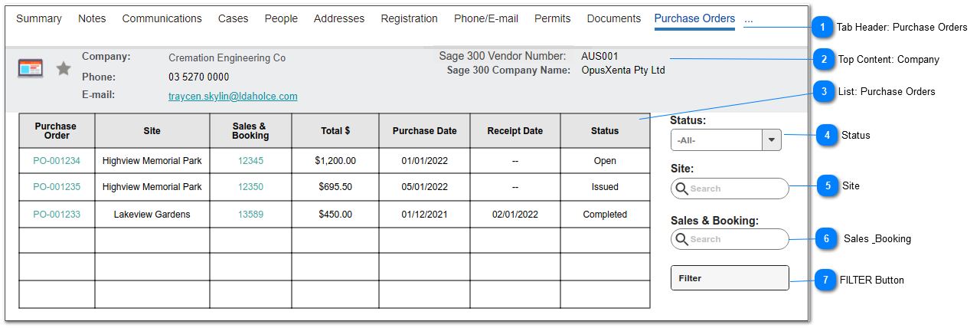980x328 pixels.
Task: Click into the Sales & Booking search field
Action: click(730, 239)
